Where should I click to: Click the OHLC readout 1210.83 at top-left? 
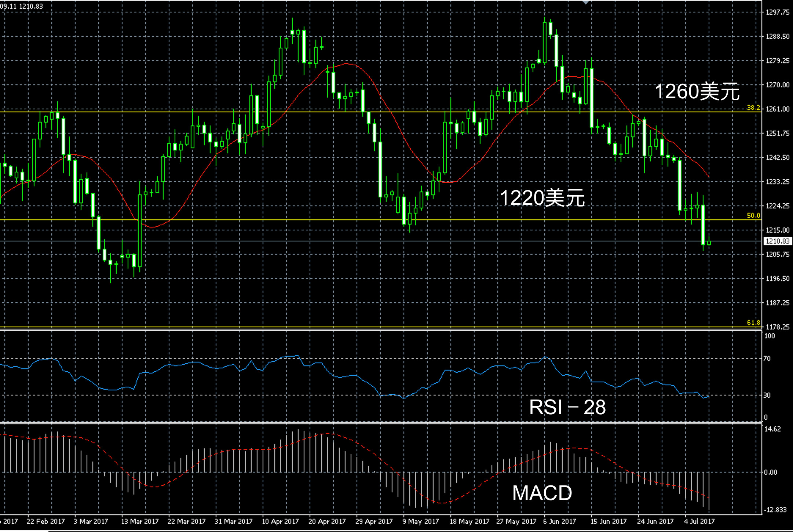[31, 6]
